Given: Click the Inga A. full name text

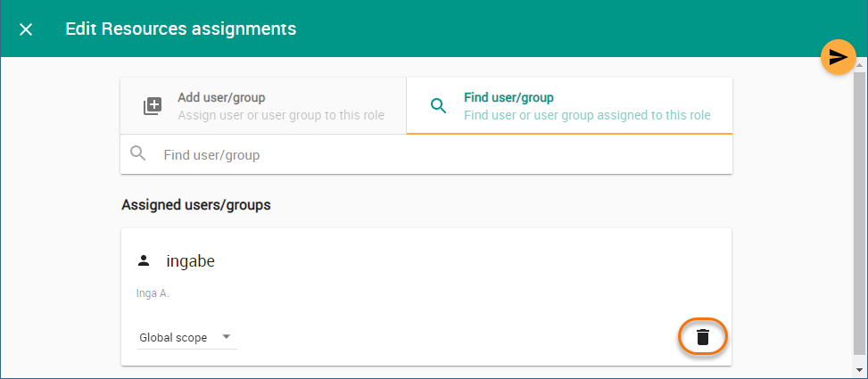Looking at the screenshot, I should coord(153,293).
